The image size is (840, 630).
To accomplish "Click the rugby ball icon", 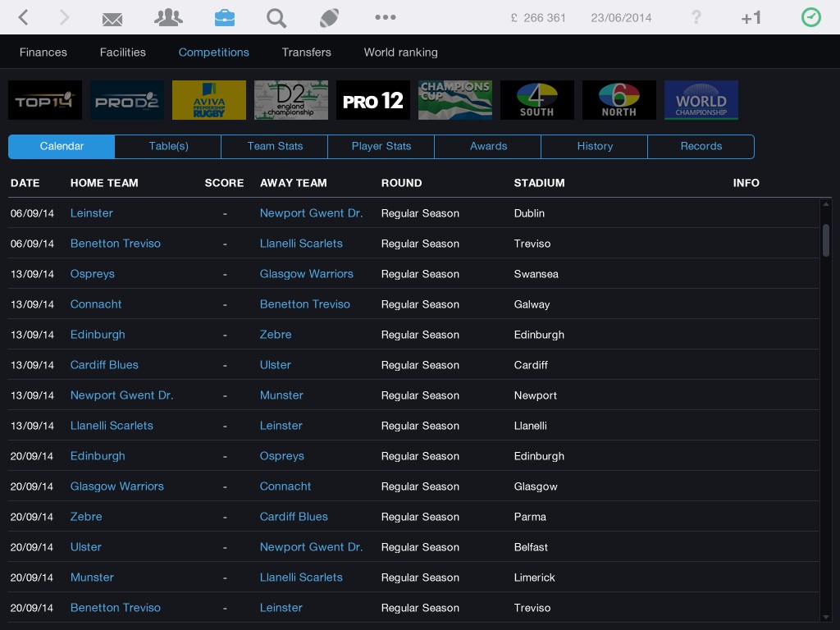I will click(x=330, y=17).
